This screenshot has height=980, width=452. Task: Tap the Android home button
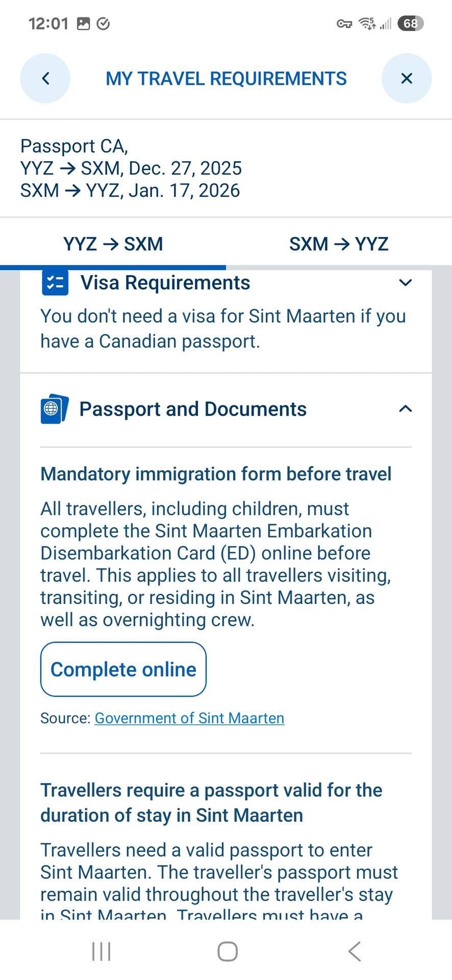pyautogui.click(x=228, y=951)
